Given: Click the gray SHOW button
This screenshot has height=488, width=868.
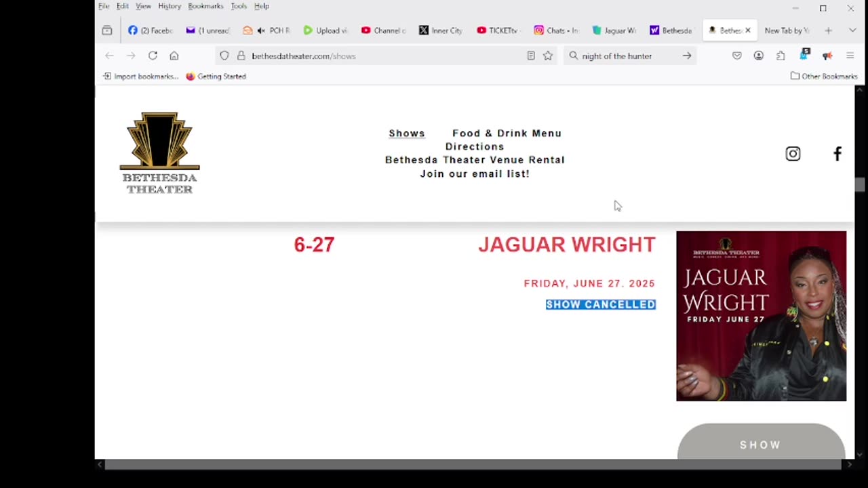Looking at the screenshot, I should (x=761, y=442).
